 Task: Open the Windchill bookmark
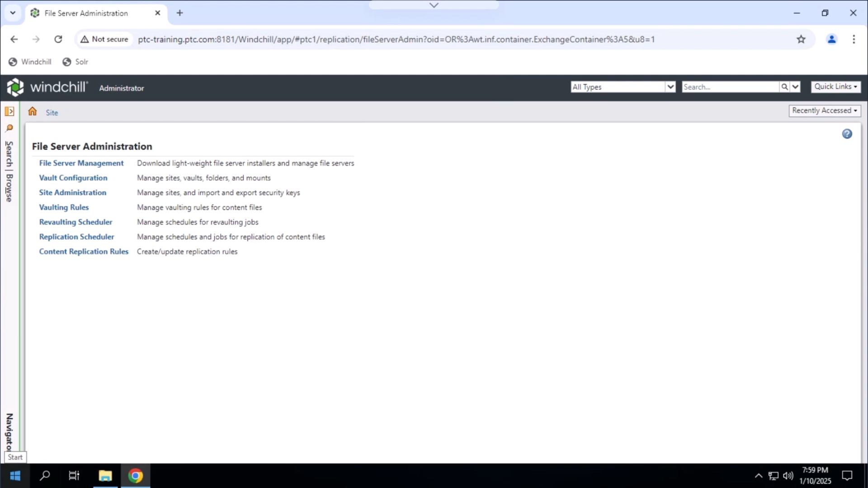[x=30, y=62]
